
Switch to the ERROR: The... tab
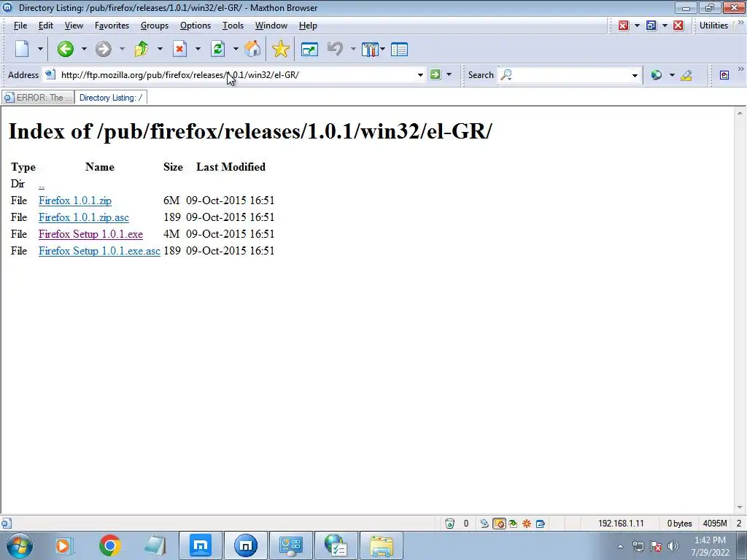[38, 98]
